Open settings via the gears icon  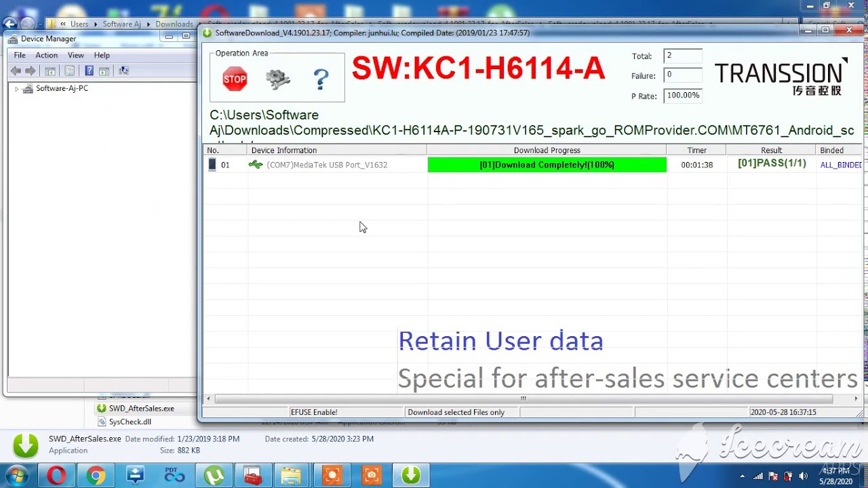point(278,79)
